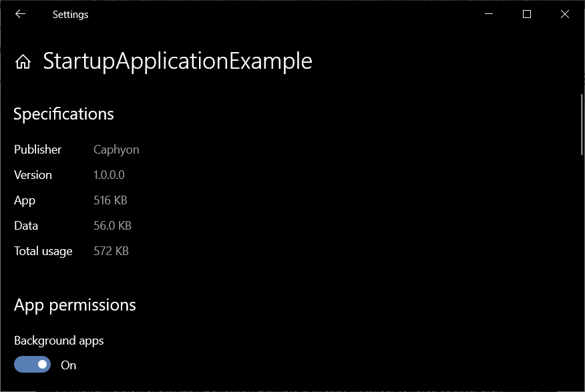Click the 56.0 KB data value
The height and width of the screenshot is (392, 585).
point(112,226)
